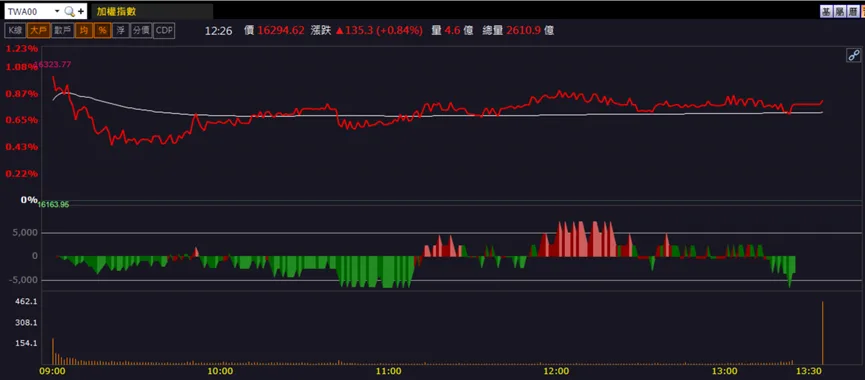Toggle the 散戶 indicator button
Screen dimensions: 865x380
click(62, 30)
